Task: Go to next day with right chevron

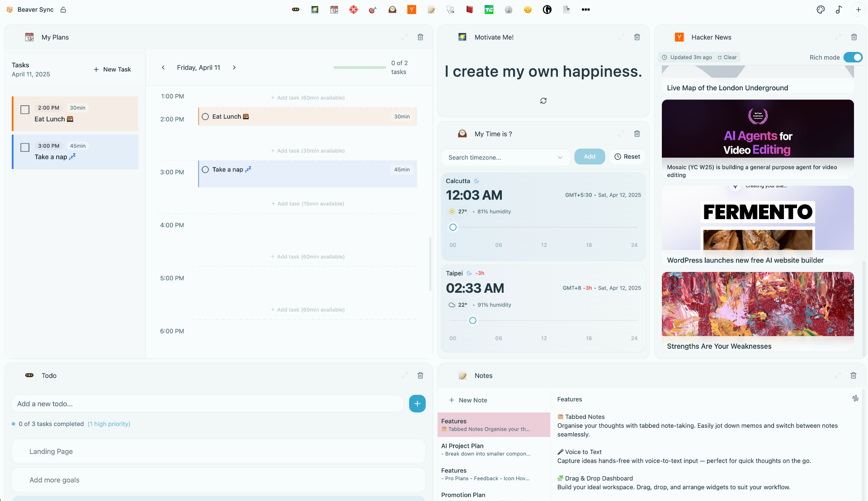Action: (x=234, y=68)
